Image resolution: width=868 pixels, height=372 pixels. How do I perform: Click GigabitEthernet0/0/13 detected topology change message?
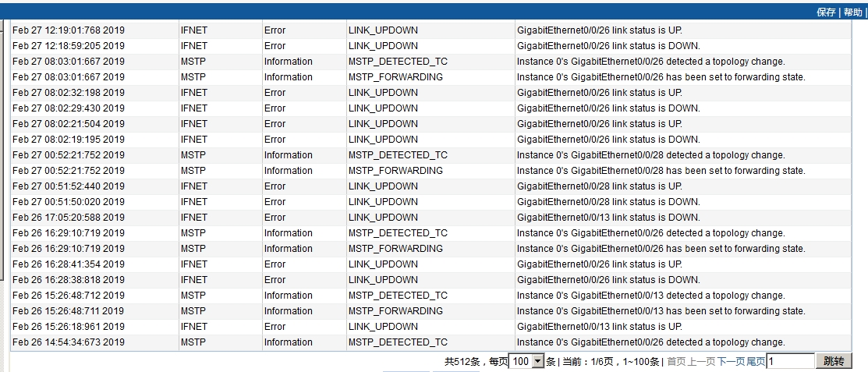(650, 296)
